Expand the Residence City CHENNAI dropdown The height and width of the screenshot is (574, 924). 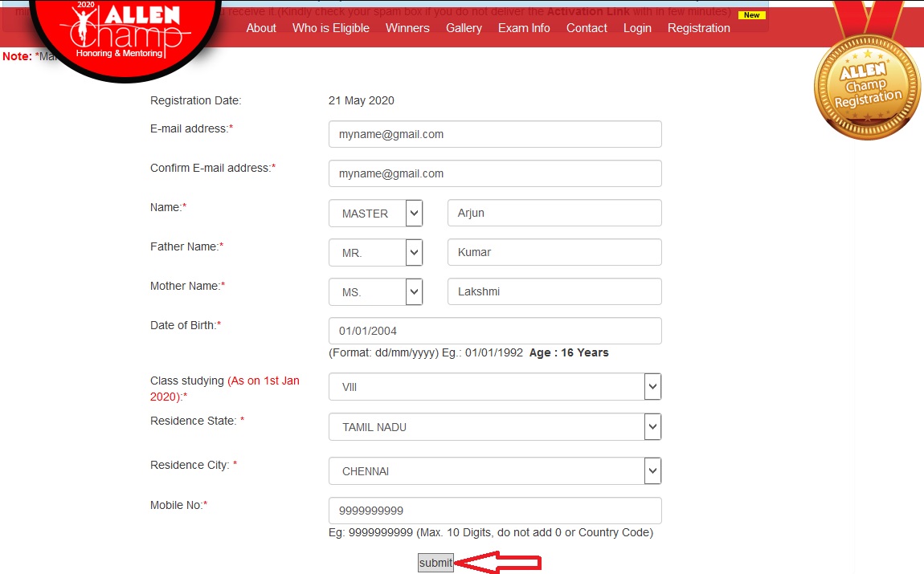click(x=494, y=471)
